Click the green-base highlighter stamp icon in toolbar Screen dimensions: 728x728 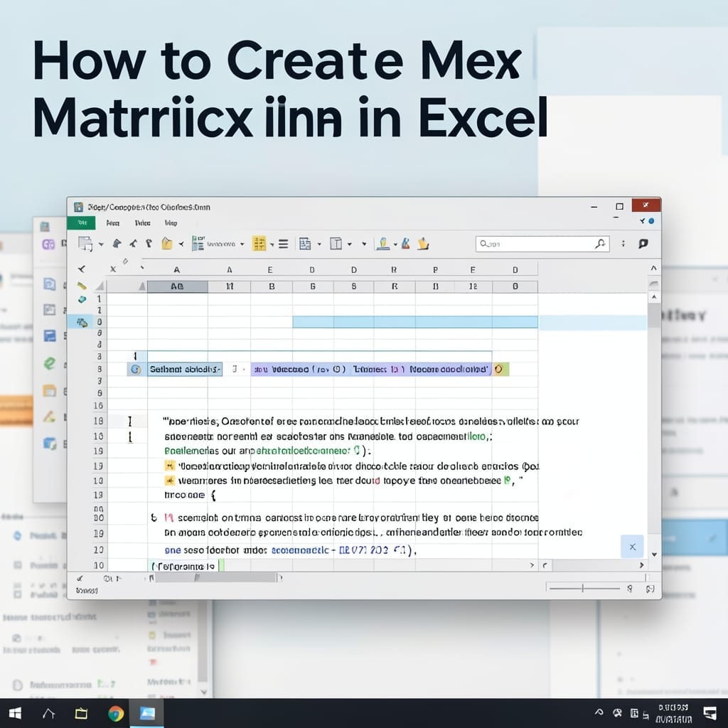pyautogui.click(x=383, y=243)
